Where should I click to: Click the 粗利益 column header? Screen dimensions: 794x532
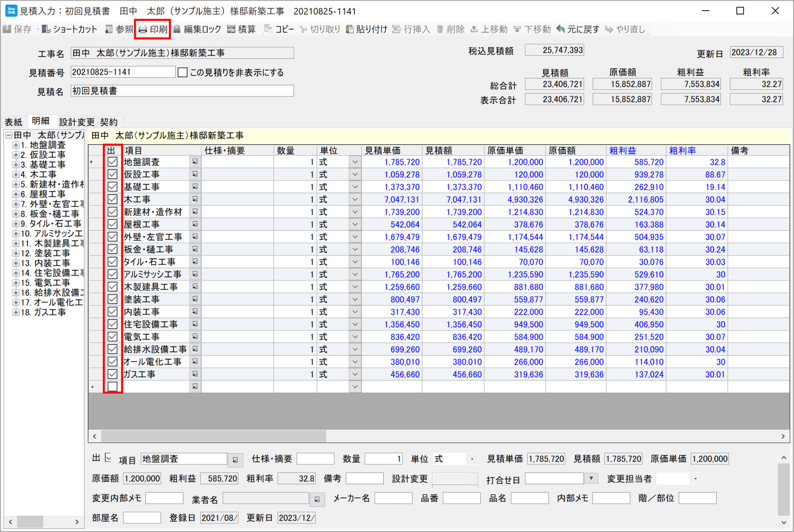coord(623,150)
